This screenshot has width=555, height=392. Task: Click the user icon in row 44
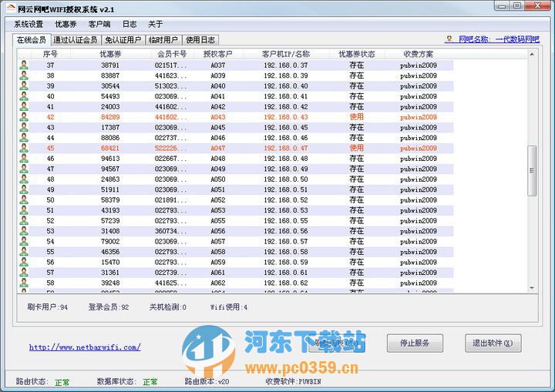(24, 138)
